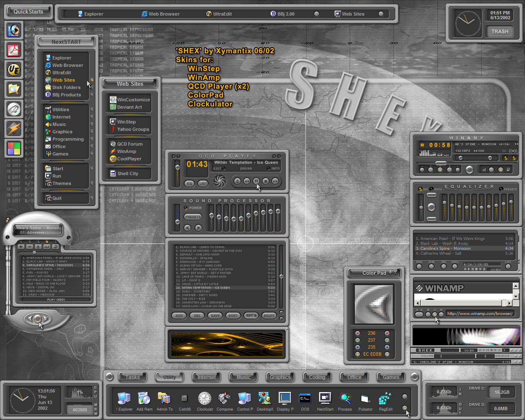Image resolution: width=525 pixels, height=420 pixels.
Task: Expand the Music submenu in NextSTART
Action: pyautogui.click(x=92, y=124)
